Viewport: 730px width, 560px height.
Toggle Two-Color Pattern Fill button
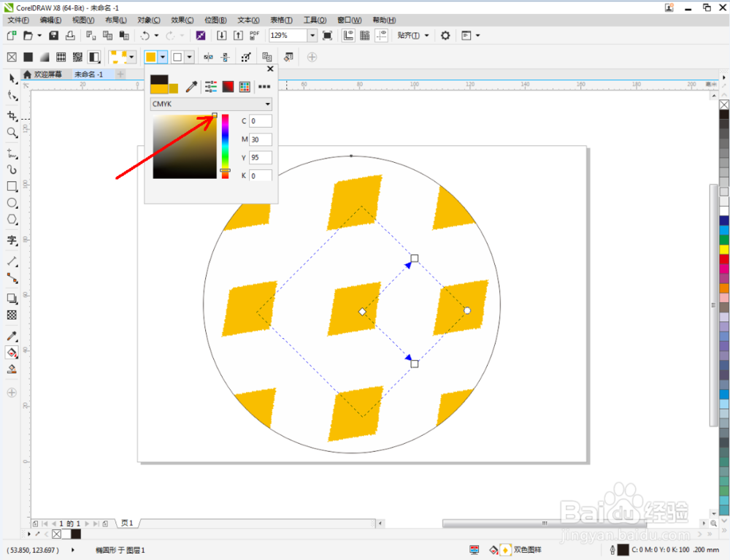(94, 57)
